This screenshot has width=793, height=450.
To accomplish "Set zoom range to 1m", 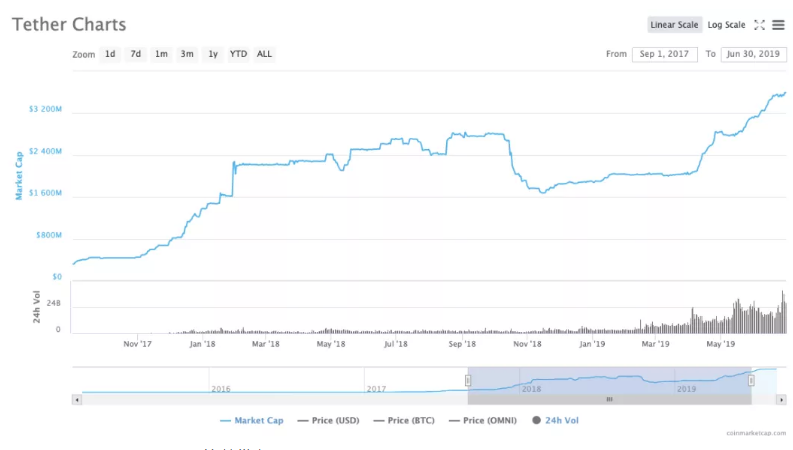I will [161, 54].
